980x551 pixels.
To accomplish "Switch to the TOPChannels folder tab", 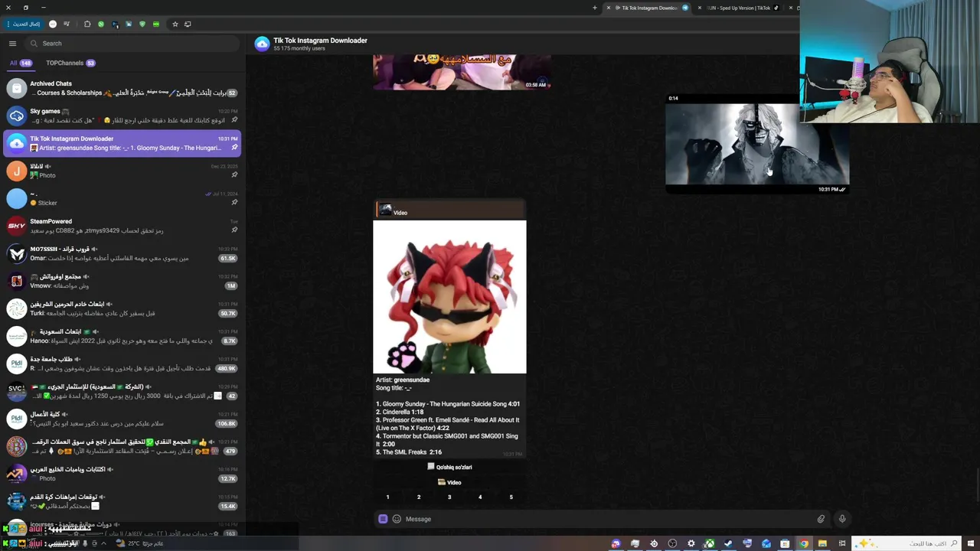I will [70, 63].
